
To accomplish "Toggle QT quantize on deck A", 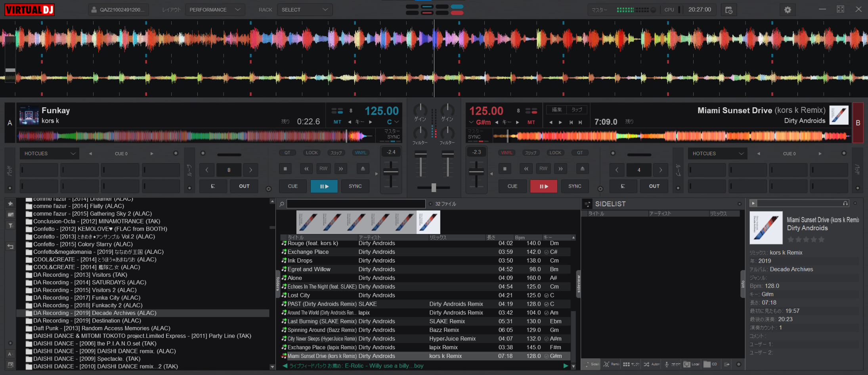I will click(x=287, y=152).
